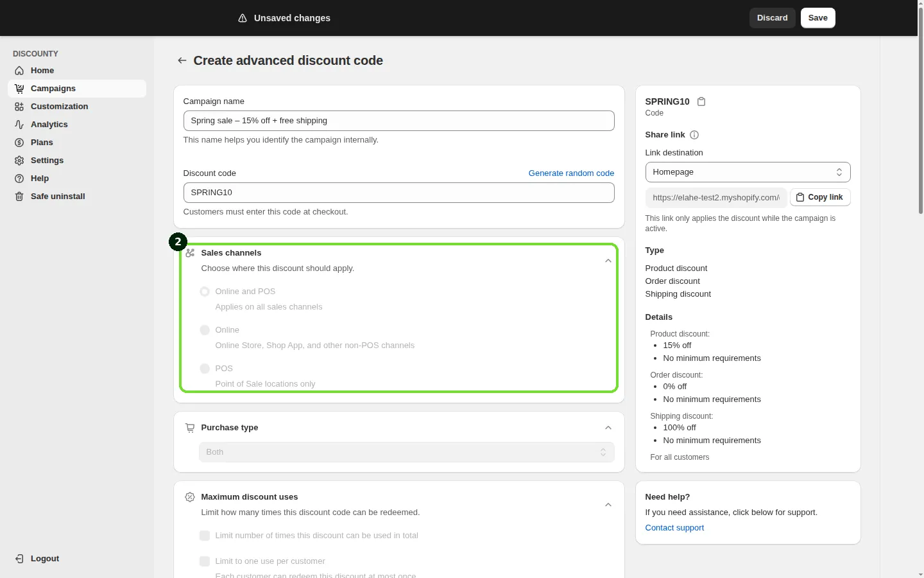Click the Share link info icon
Image resolution: width=924 pixels, height=578 pixels.
tap(694, 135)
